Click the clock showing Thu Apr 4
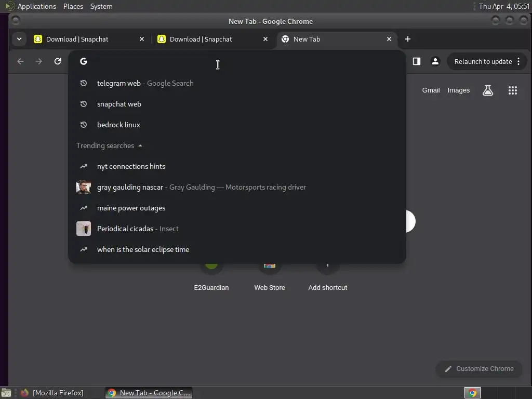The image size is (532, 399). click(504, 6)
